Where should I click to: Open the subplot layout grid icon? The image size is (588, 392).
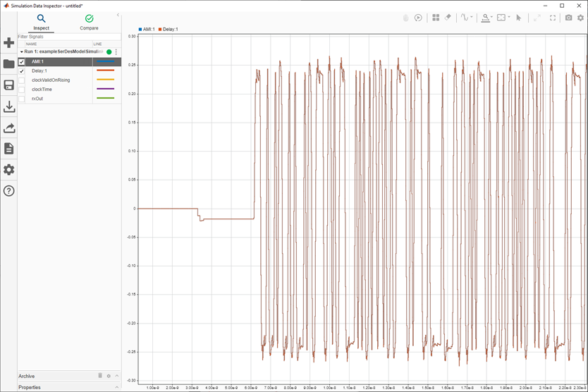436,18
